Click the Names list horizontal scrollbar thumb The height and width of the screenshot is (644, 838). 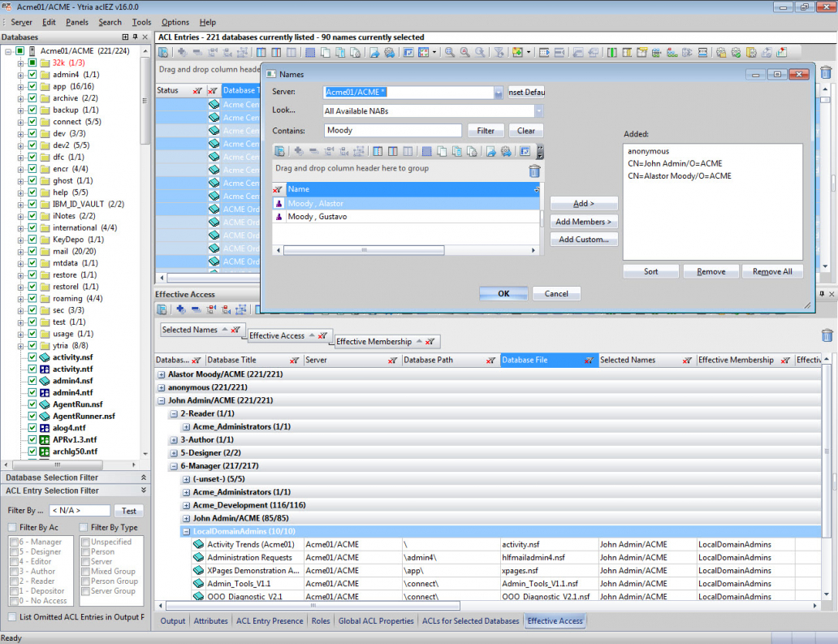coord(364,250)
